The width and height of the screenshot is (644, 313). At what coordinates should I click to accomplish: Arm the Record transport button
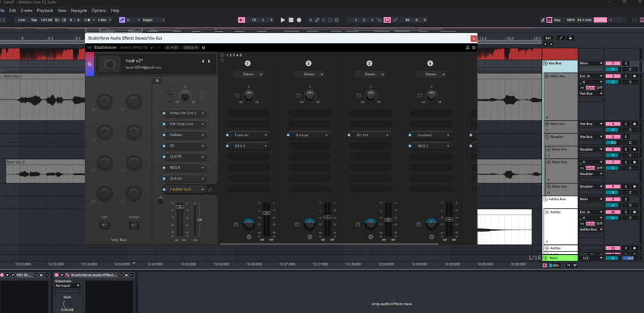(299, 20)
